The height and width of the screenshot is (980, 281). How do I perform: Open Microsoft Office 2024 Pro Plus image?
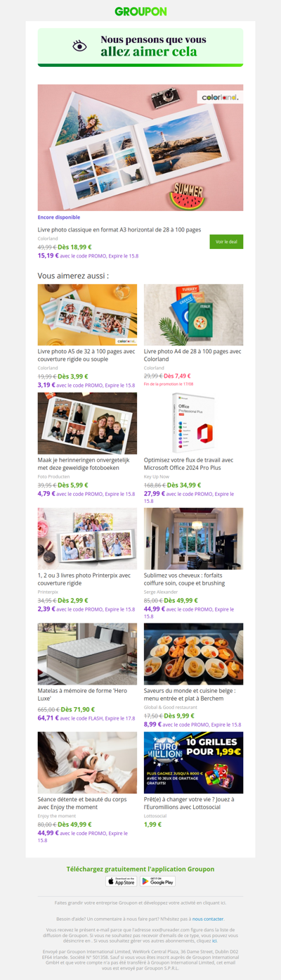(x=194, y=423)
